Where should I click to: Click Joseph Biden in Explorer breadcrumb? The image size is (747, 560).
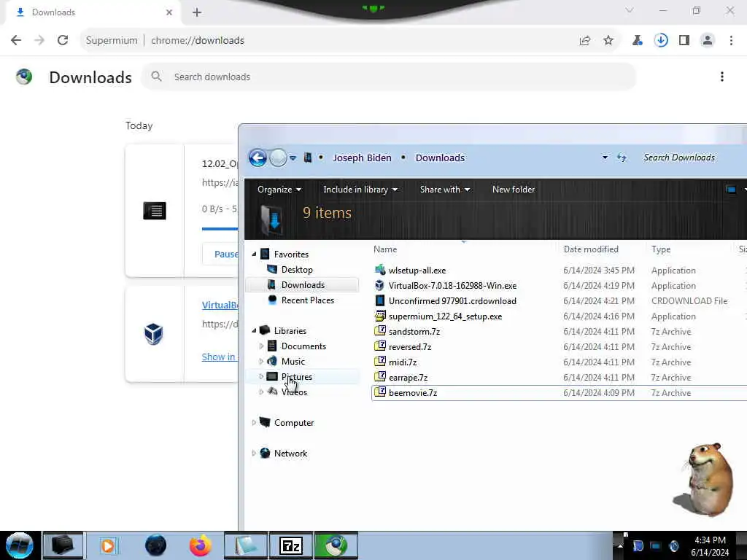tap(362, 157)
